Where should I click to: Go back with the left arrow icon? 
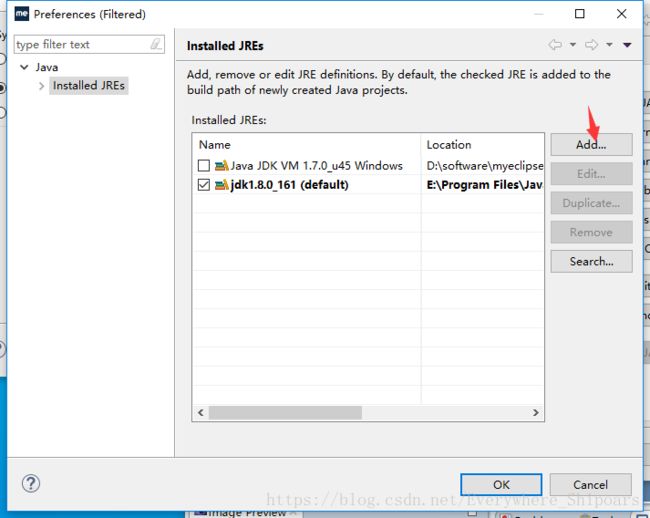coord(555,44)
